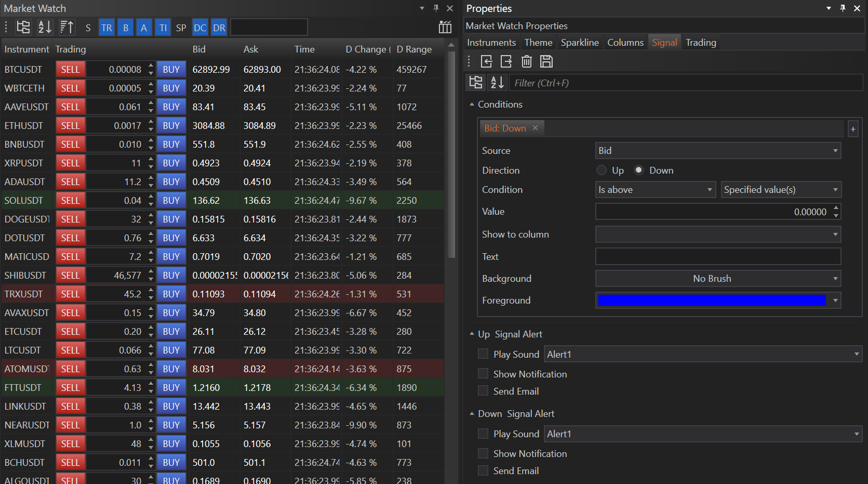Viewport: 868px width, 484px height.
Task: Click the floppy disk save icon
Action: click(546, 61)
